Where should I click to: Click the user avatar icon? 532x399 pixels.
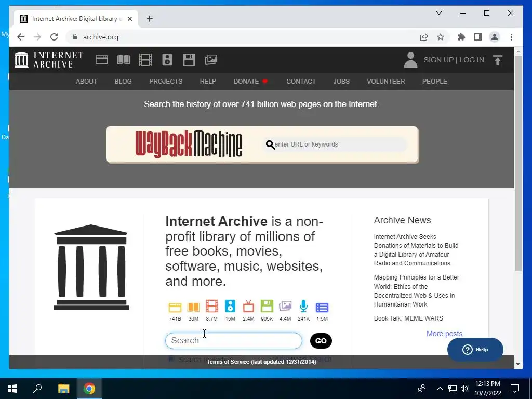[x=410, y=60]
